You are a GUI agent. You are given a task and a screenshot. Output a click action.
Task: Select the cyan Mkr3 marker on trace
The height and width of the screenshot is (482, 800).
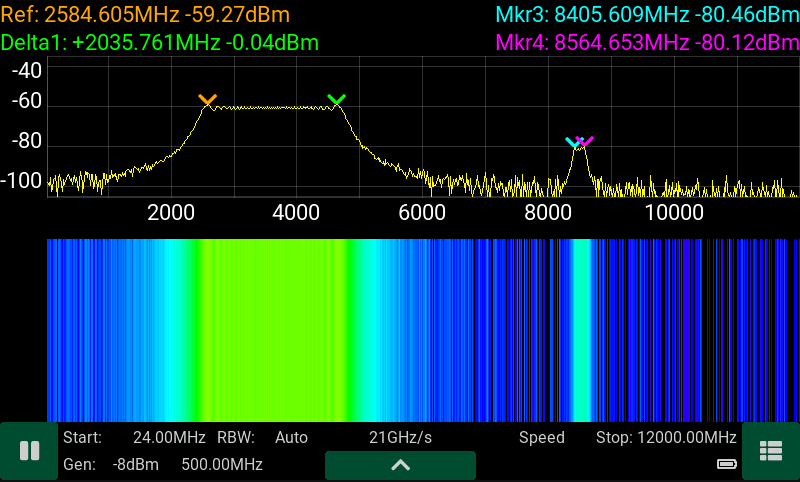coord(573,142)
